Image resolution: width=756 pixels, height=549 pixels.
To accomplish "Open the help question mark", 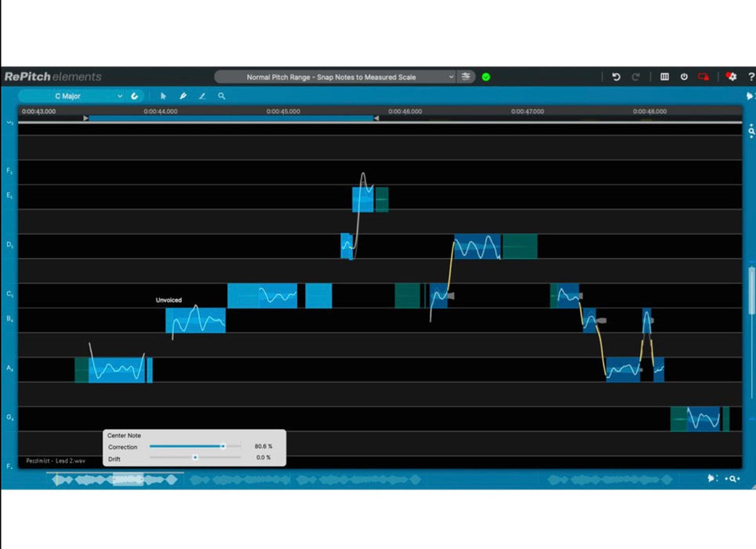I will pos(751,77).
